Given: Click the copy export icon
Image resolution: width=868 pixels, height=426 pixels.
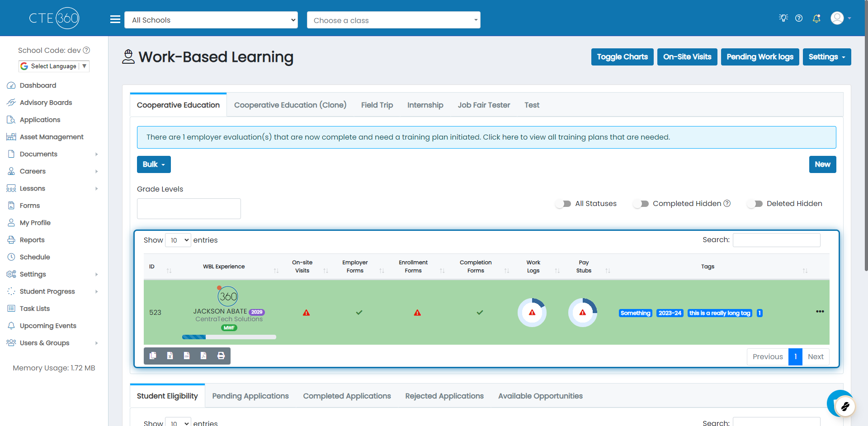Looking at the screenshot, I should point(153,356).
